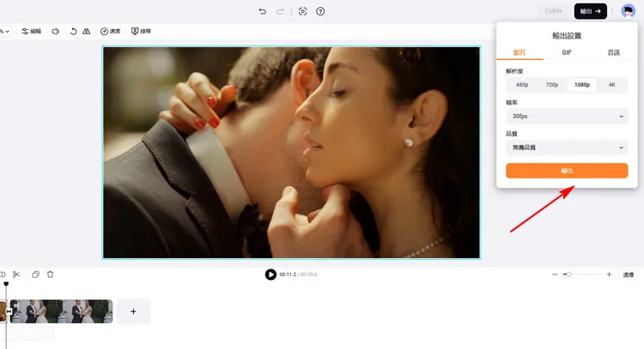The width and height of the screenshot is (644, 349).
Task: Click the timeline zoom out minus icon
Action: 555,274
